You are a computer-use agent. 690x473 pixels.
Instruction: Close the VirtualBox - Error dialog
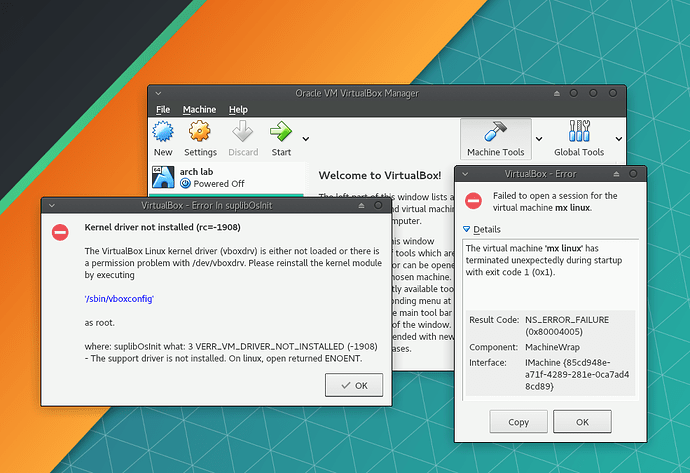click(633, 174)
